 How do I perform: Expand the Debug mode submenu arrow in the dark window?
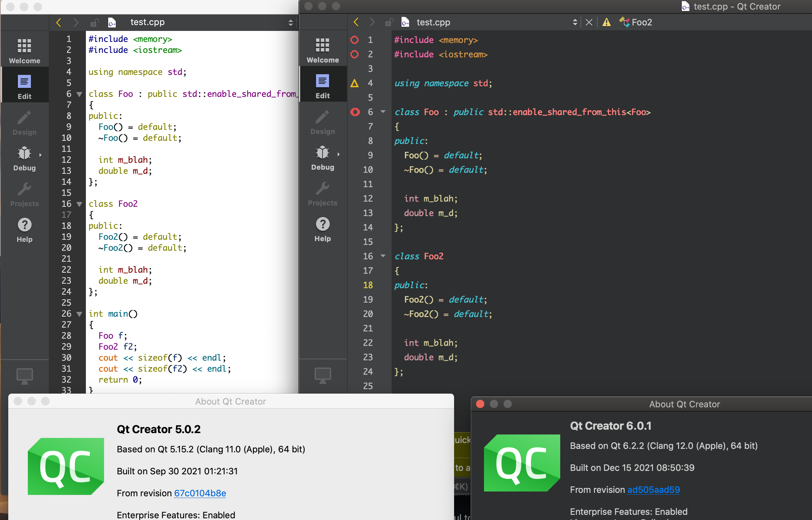339,154
